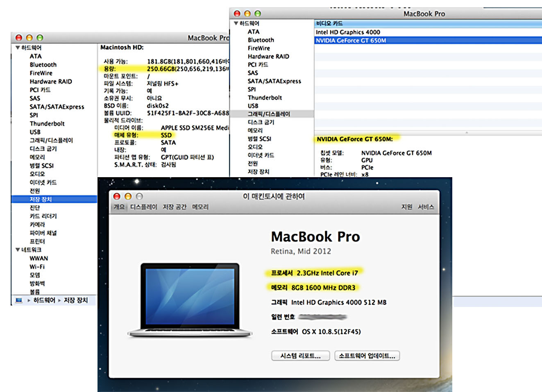542x392 pixels.
Task: Switch to the 디스플레이 tab
Action: coord(143,207)
